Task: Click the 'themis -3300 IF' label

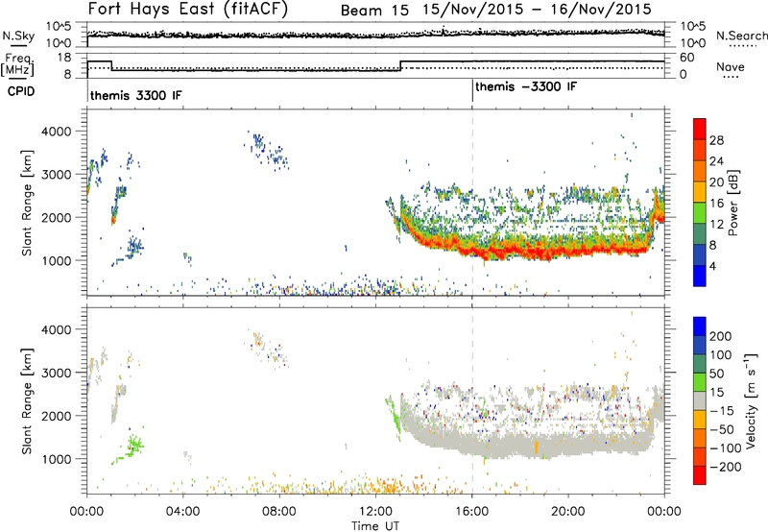Action: point(526,86)
